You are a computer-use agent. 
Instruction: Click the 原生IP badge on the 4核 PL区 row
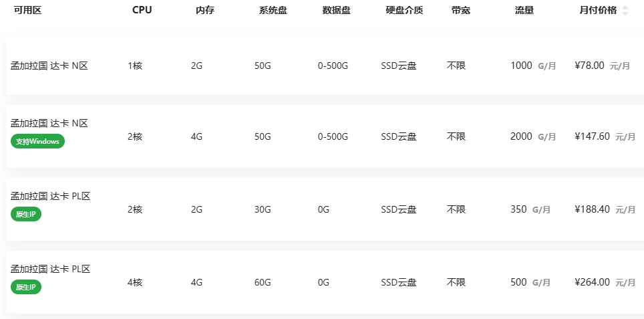tap(26, 287)
